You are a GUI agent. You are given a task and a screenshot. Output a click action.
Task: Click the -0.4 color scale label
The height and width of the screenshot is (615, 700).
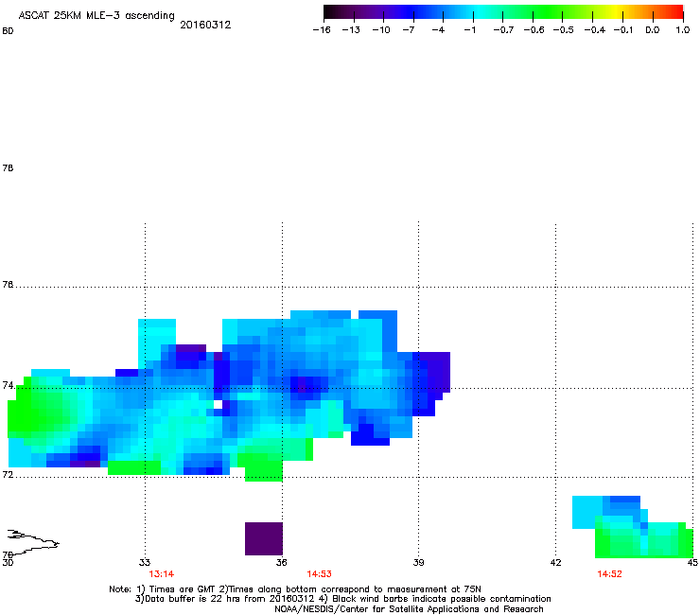point(595,30)
